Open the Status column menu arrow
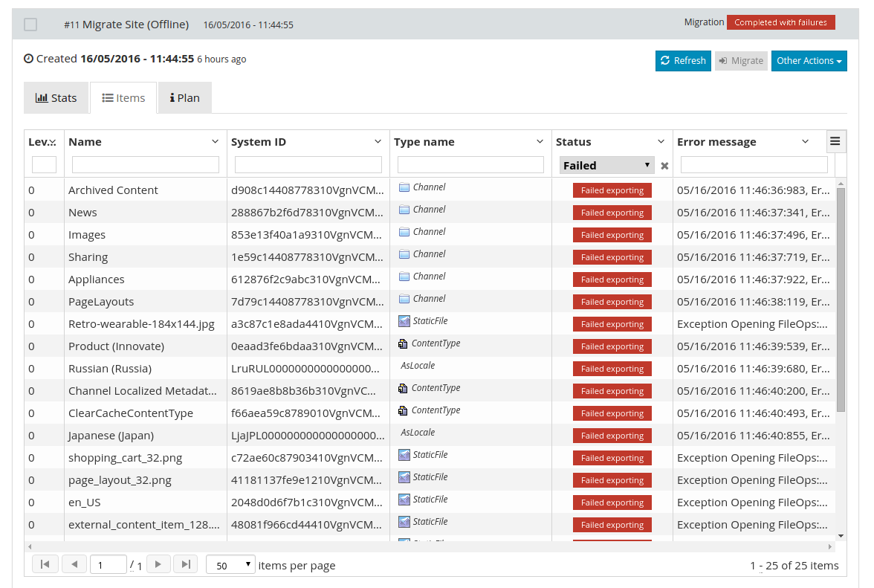 pos(661,141)
